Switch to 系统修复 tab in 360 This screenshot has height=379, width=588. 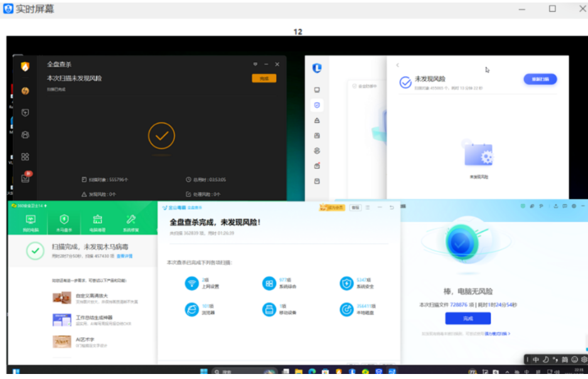pos(131,223)
